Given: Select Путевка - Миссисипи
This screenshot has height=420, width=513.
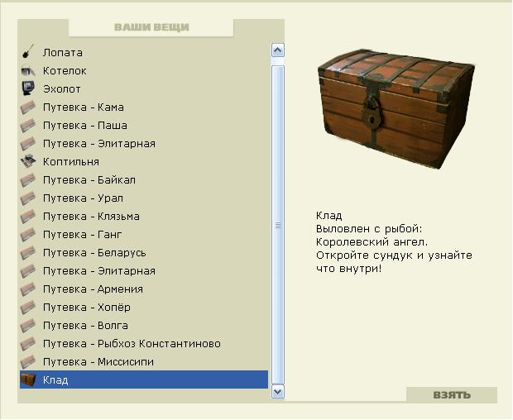Looking at the screenshot, I should [144, 362].
